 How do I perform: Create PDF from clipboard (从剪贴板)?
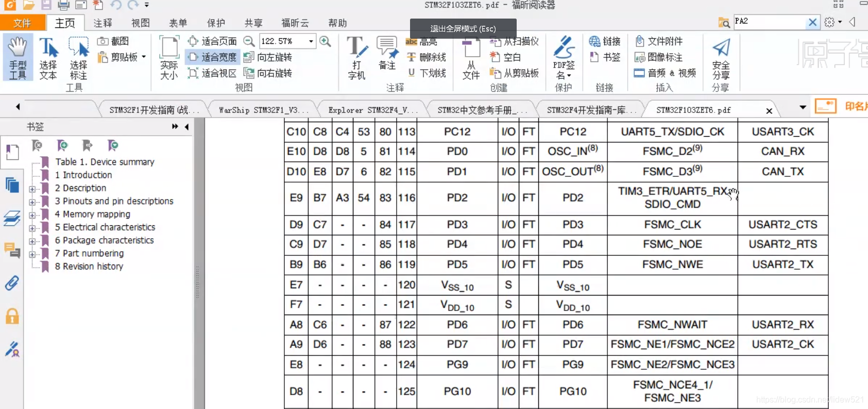pos(514,73)
